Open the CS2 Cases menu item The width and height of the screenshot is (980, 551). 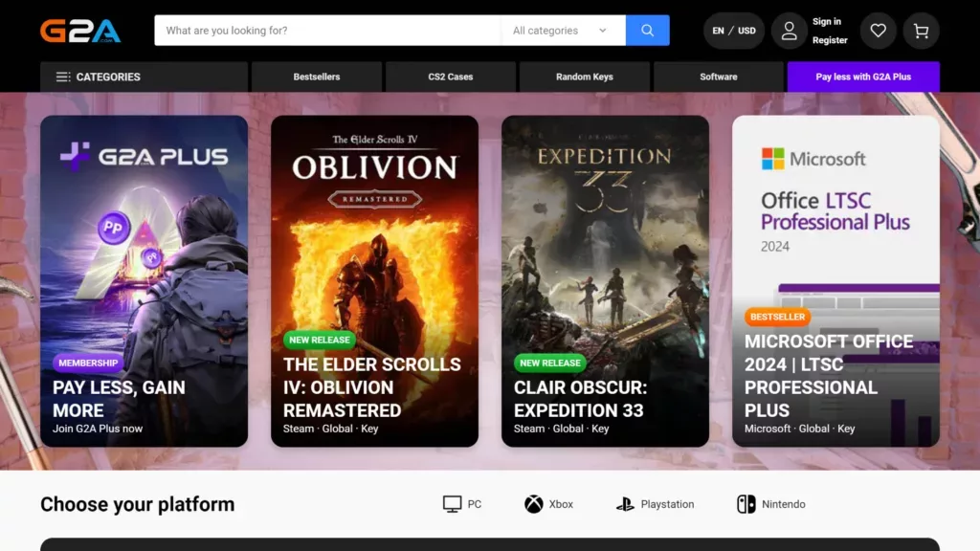tap(451, 77)
